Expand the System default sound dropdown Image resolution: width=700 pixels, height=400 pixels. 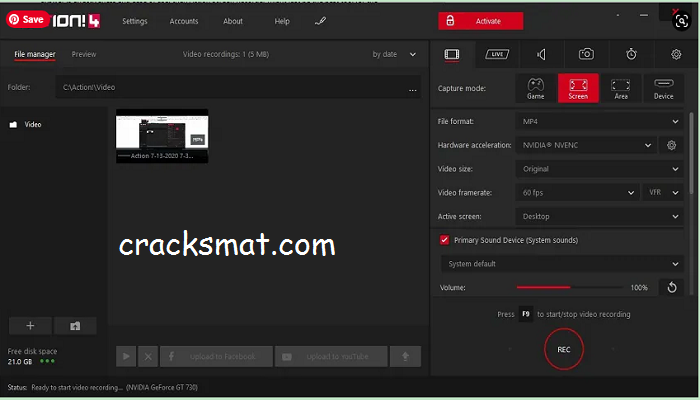click(x=562, y=264)
